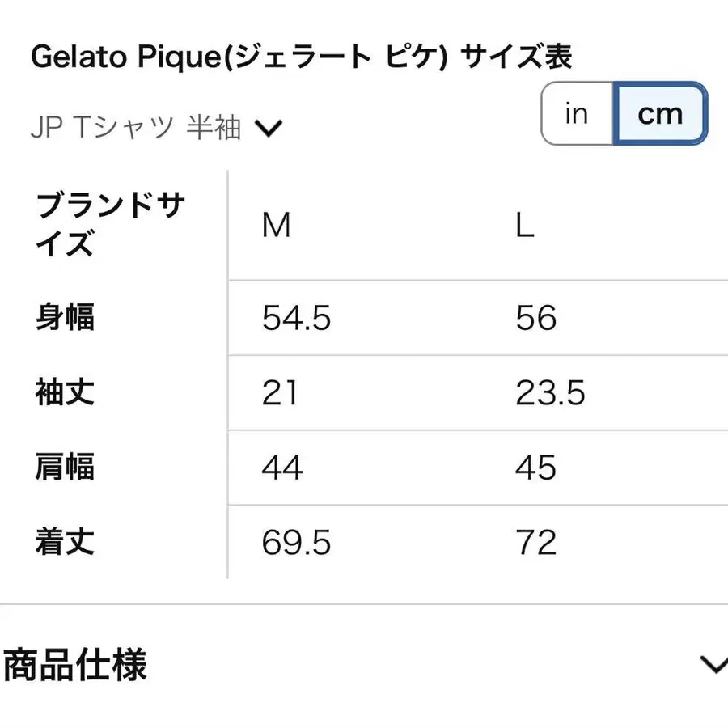The height and width of the screenshot is (728, 728).
Task: Click the 44 shoulder width cell
Action: 282,468
